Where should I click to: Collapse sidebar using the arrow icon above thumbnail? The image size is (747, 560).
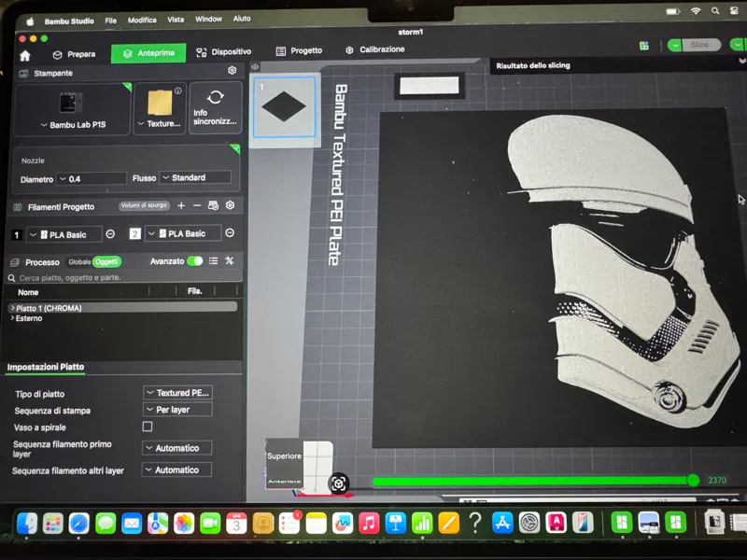click(x=255, y=66)
